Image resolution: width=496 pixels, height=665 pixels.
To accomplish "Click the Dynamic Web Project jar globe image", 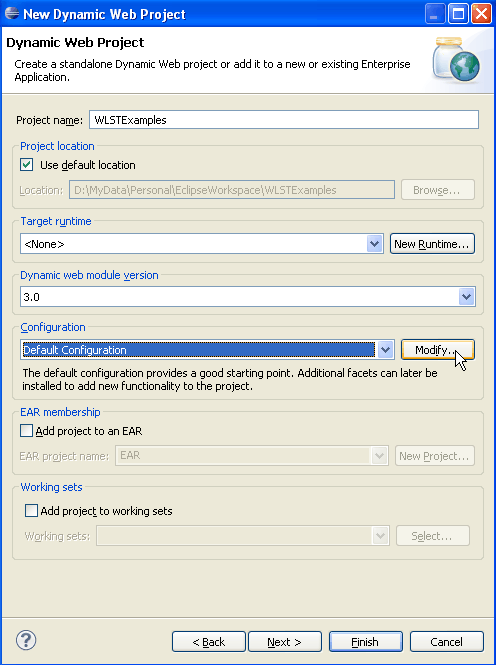I will [x=456, y=59].
